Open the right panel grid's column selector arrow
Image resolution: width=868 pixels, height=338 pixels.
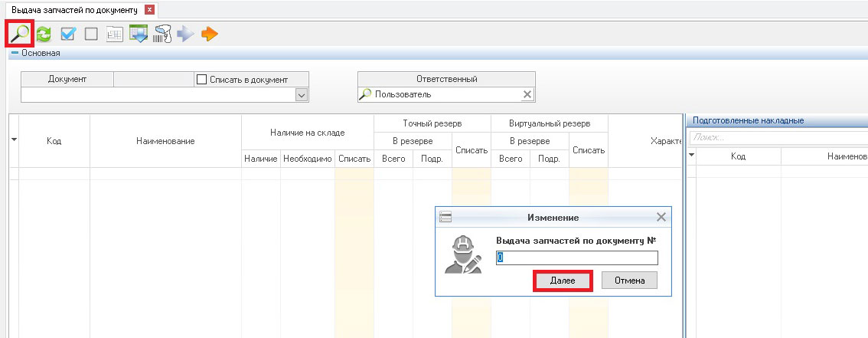(x=692, y=156)
